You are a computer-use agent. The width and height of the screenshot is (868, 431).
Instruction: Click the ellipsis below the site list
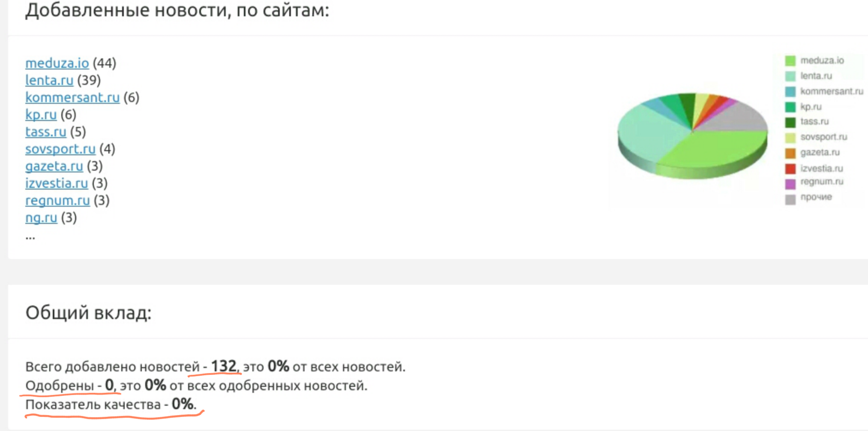click(x=30, y=236)
